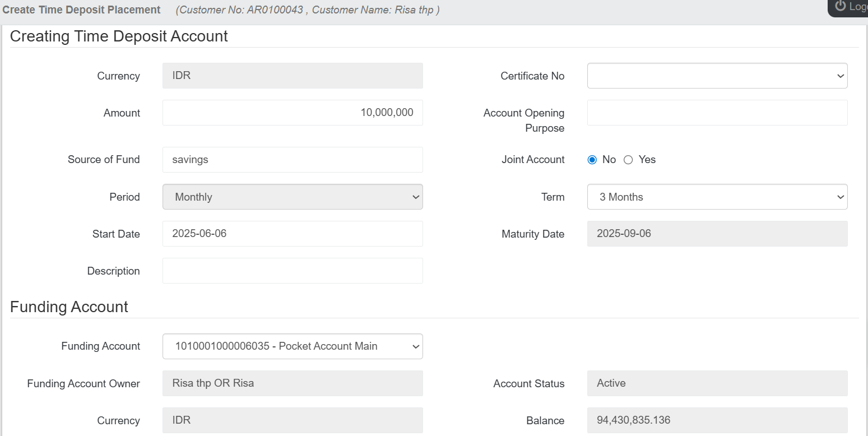The image size is (868, 436).
Task: Open the Term dropdown showing 3 Months
Action: click(717, 197)
